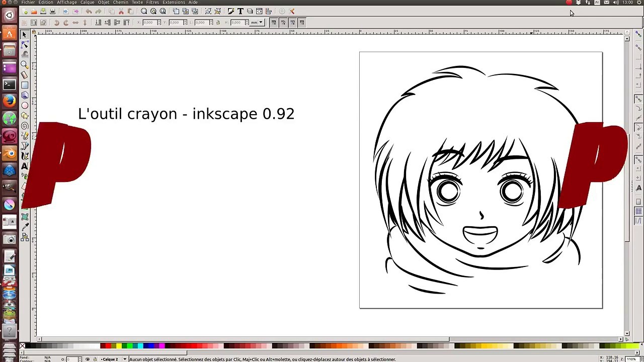Open Firefox from Ubuntu dock
The image size is (644, 362).
(x=9, y=102)
